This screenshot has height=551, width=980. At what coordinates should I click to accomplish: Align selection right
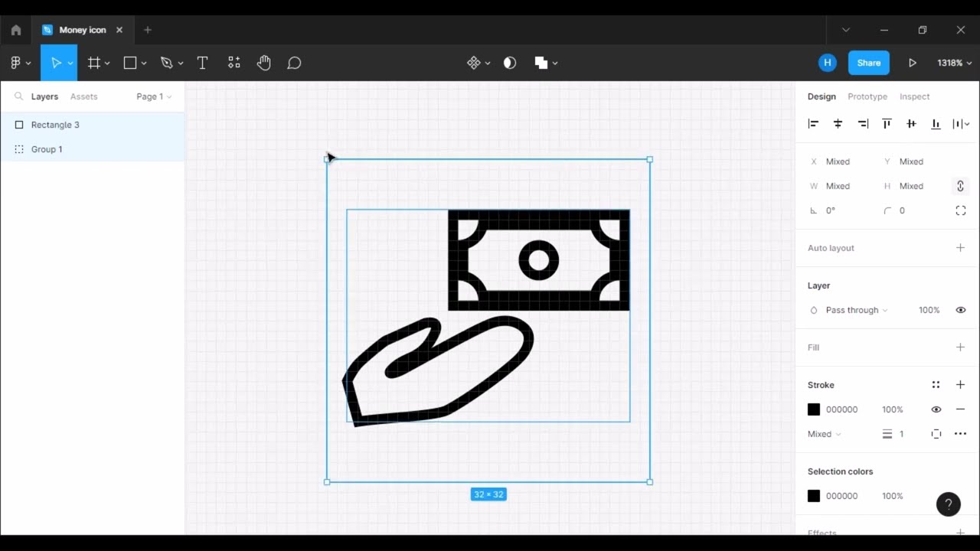click(x=862, y=124)
